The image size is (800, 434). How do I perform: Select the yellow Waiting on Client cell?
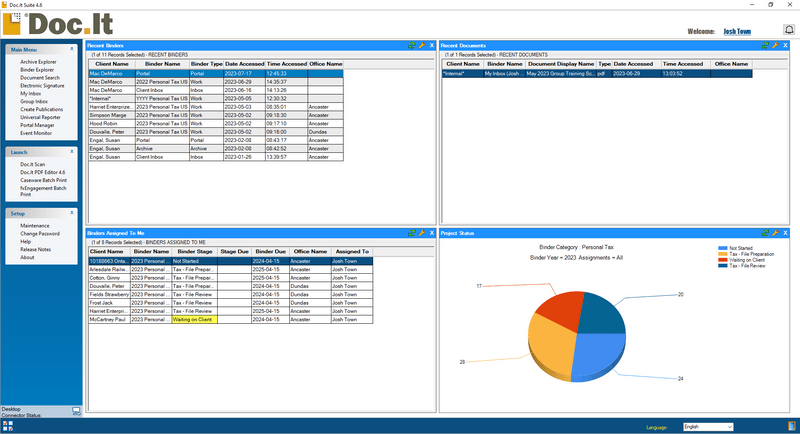(194, 319)
